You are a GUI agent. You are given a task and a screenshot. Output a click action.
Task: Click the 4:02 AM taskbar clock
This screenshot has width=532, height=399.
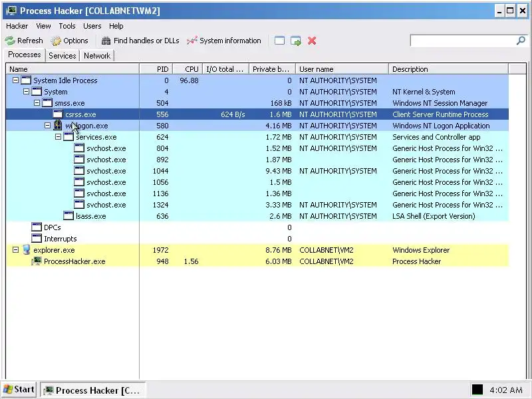click(506, 390)
